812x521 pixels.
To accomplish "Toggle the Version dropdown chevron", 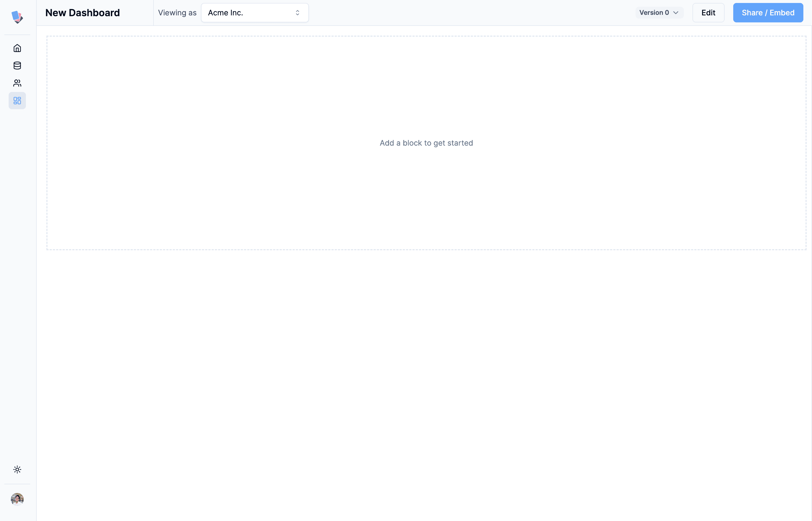I will pyautogui.click(x=677, y=12).
